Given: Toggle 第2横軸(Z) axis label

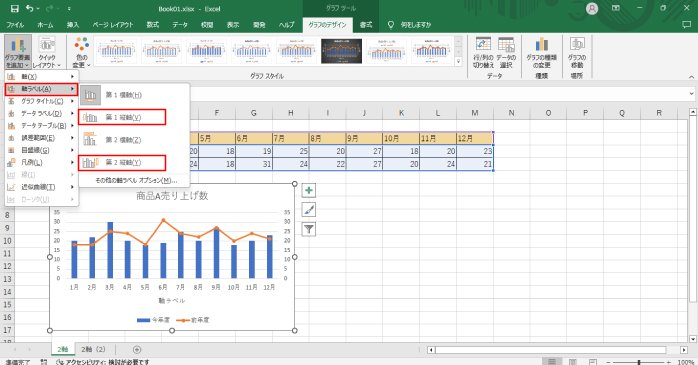Looking at the screenshot, I should 134,140.
